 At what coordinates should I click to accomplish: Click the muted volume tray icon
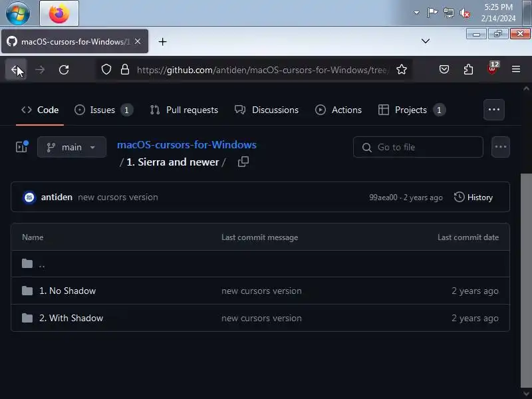click(464, 13)
